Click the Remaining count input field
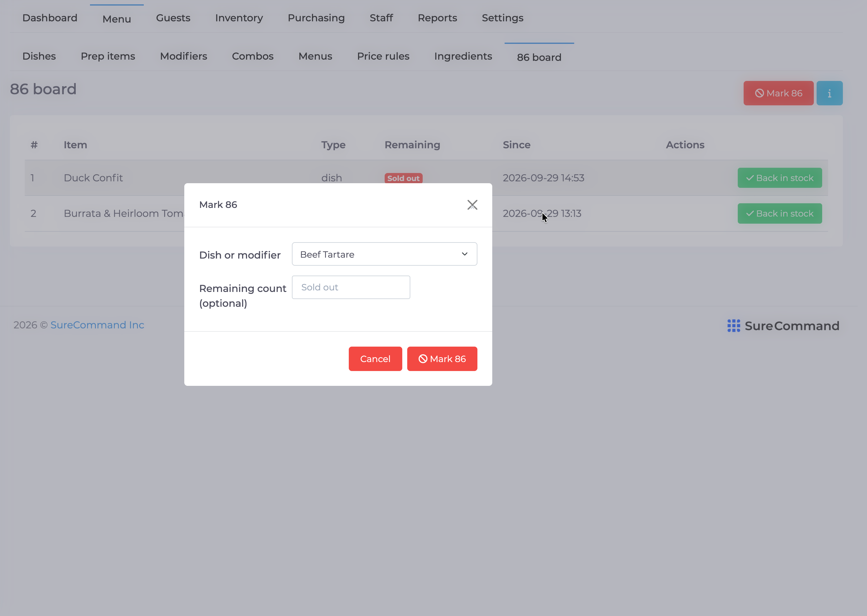The image size is (867, 616). pos(351,287)
